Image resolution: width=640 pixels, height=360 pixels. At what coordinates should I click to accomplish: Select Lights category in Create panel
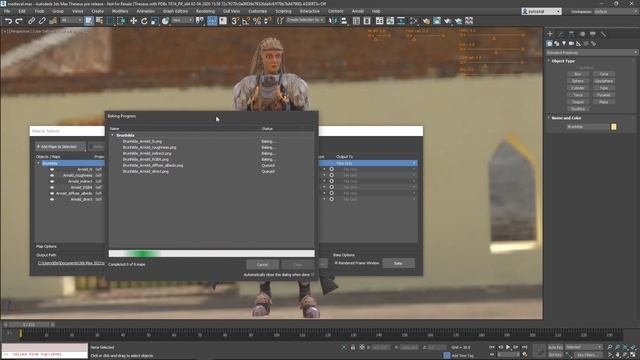click(x=564, y=43)
